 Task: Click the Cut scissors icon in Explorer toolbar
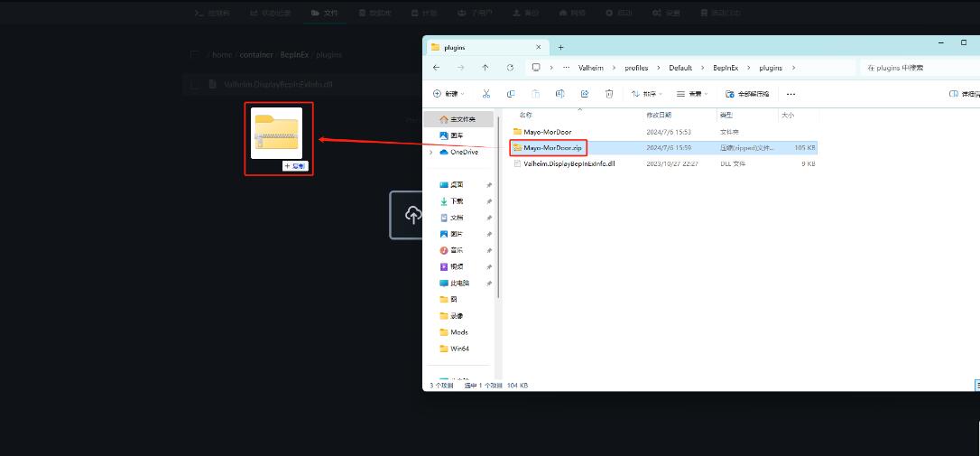[x=486, y=94]
